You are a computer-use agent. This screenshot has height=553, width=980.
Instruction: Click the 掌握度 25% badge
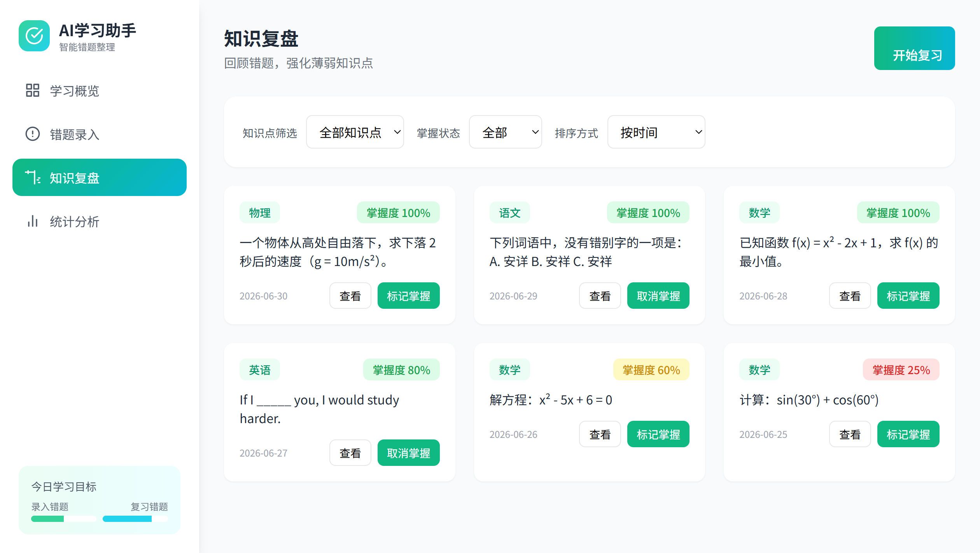[x=901, y=370]
